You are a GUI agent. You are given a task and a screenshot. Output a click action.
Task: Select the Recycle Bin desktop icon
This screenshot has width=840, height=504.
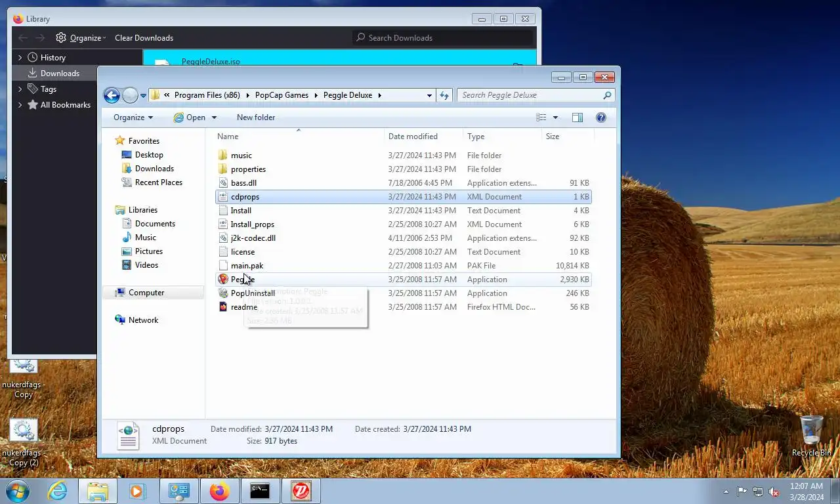coord(811,436)
